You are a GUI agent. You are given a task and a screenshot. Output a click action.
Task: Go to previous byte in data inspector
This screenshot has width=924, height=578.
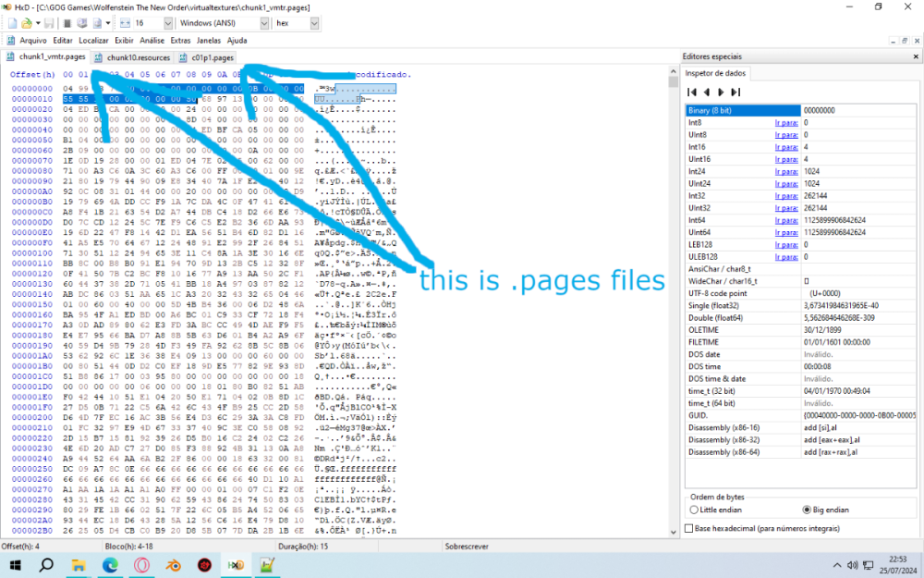click(x=707, y=92)
